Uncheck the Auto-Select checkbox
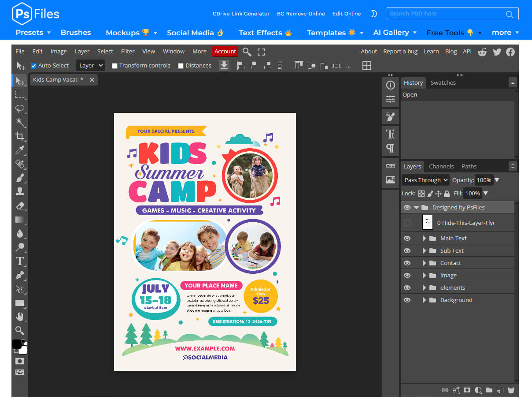This screenshot has width=532, height=403. coord(34,65)
